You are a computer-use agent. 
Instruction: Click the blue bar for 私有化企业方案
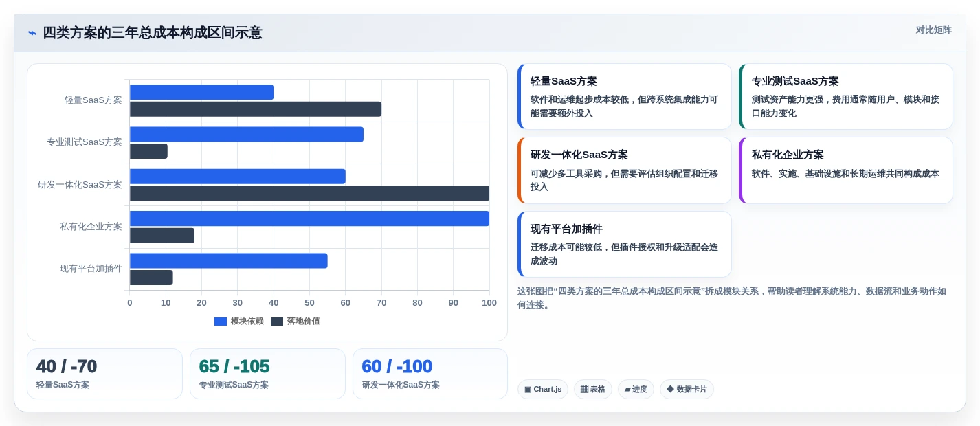[x=309, y=218]
